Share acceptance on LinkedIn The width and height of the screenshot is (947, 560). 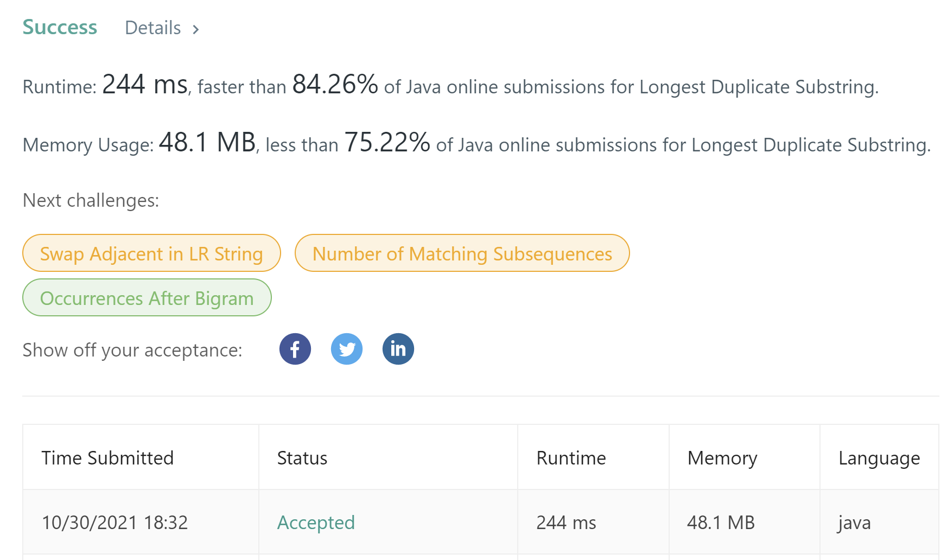(398, 349)
